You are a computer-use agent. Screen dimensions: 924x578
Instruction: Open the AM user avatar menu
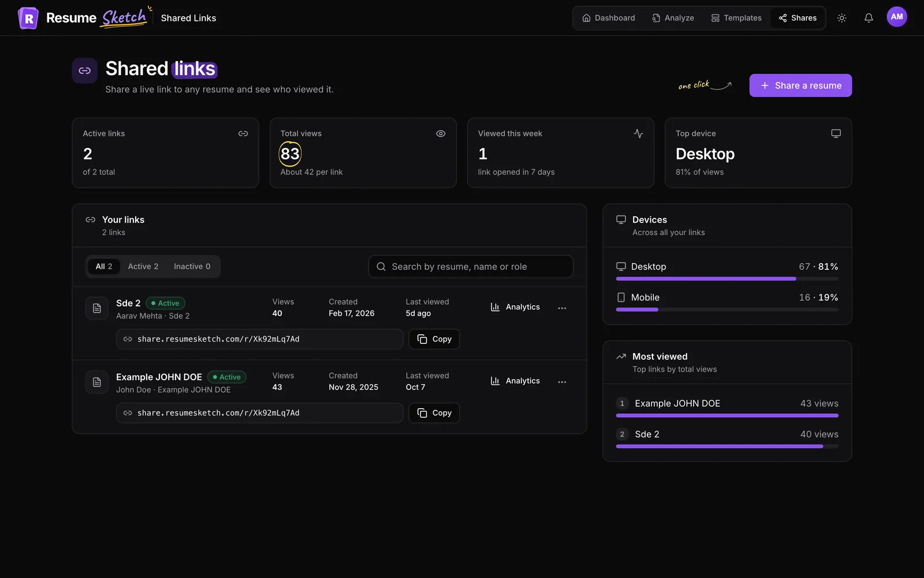coord(897,17)
